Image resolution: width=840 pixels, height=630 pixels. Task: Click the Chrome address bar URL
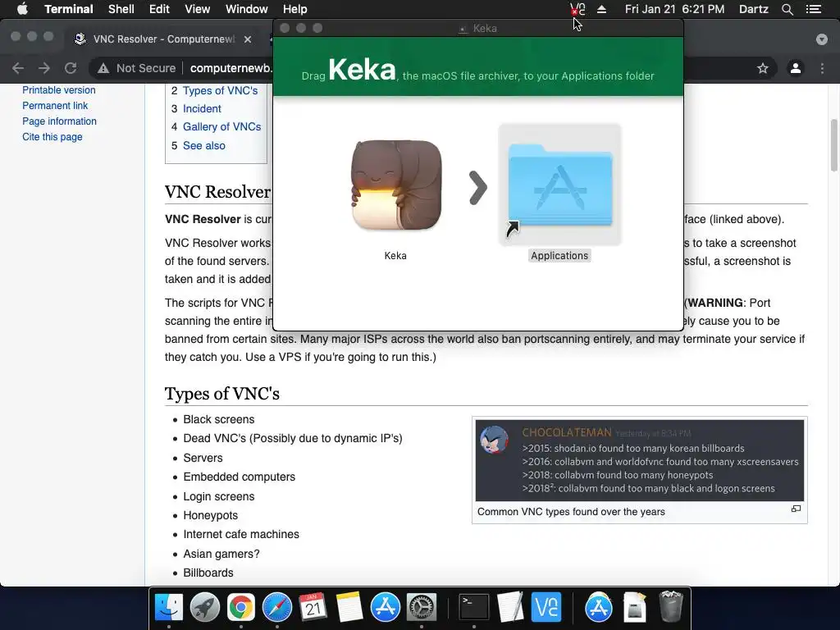pyautogui.click(x=231, y=68)
